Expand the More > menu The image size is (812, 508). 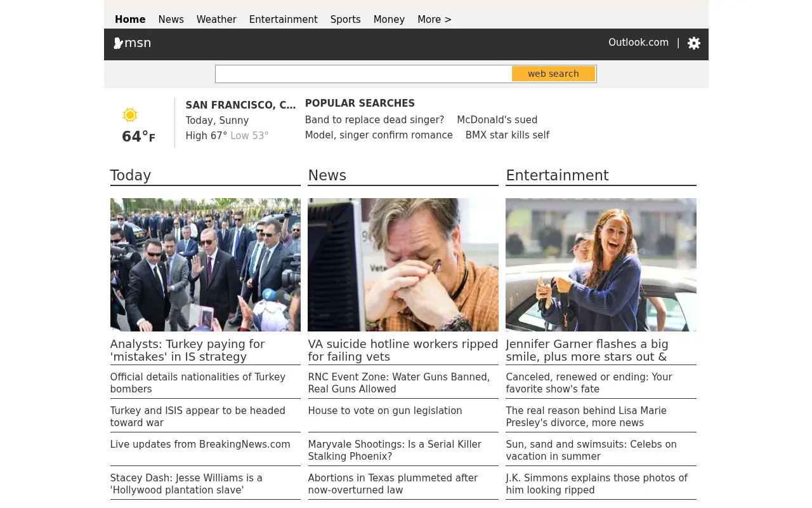pyautogui.click(x=435, y=20)
